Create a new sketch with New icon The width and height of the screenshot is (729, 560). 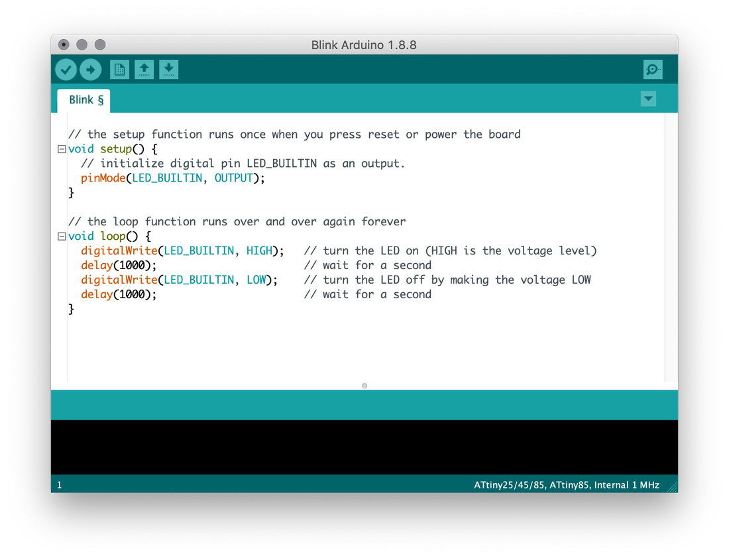pos(119,70)
